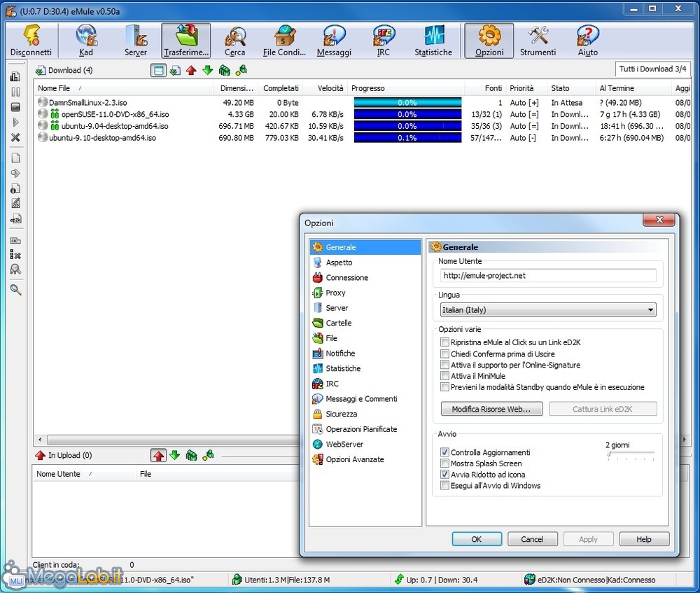The height and width of the screenshot is (593, 700).
Task: Open the In Upload (0) list dropdown
Action: point(64,455)
